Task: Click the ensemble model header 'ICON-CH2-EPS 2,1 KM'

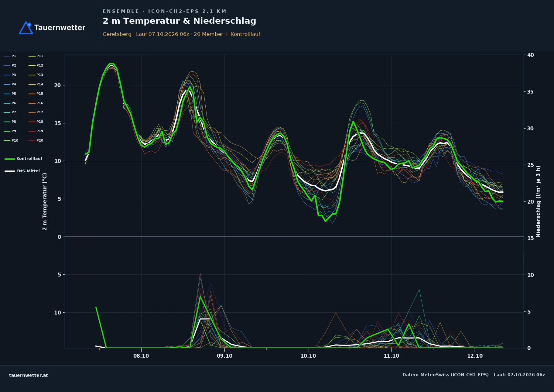Action: point(187,11)
